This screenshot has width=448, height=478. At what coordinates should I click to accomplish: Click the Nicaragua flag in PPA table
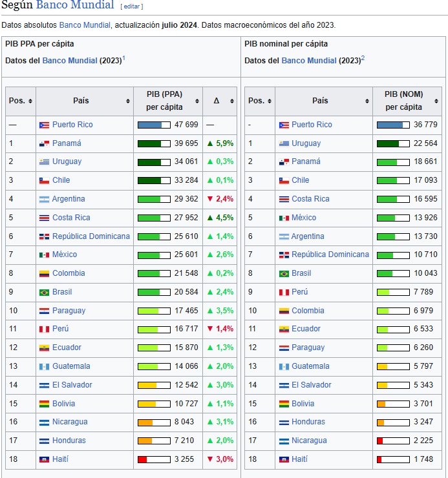point(44,422)
